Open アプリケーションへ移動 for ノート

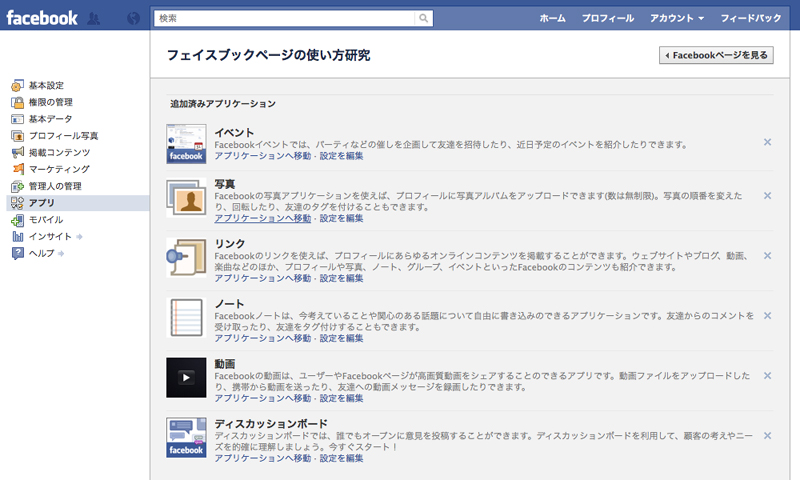[262, 338]
